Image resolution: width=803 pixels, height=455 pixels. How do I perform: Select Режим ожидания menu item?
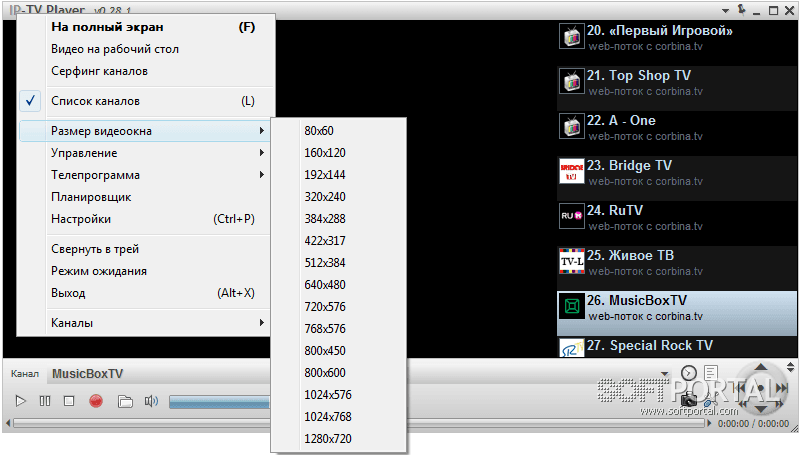[146, 271]
